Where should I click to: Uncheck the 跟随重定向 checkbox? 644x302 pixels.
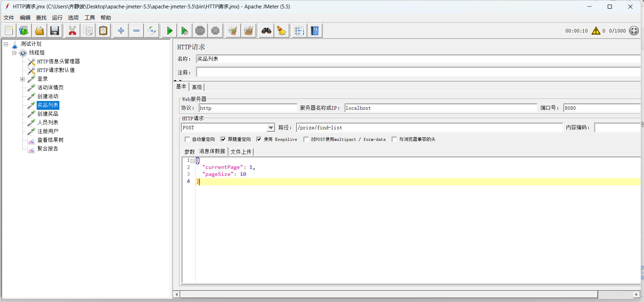point(223,139)
